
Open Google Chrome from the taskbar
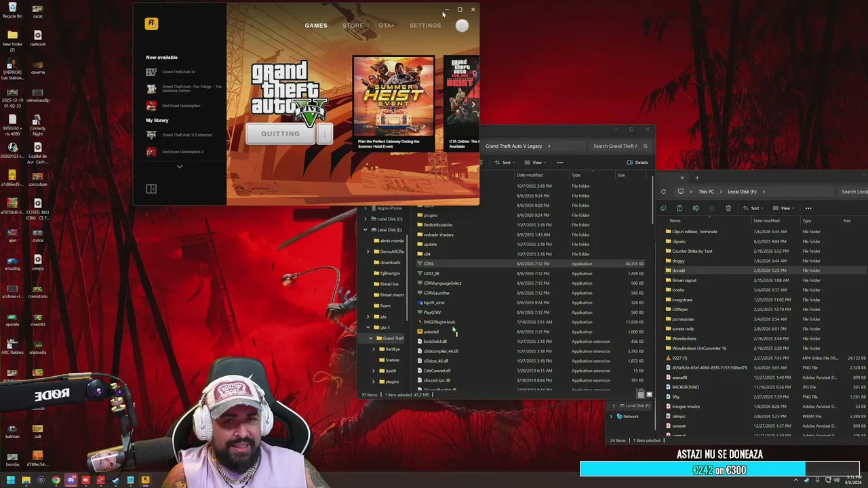coord(56,480)
